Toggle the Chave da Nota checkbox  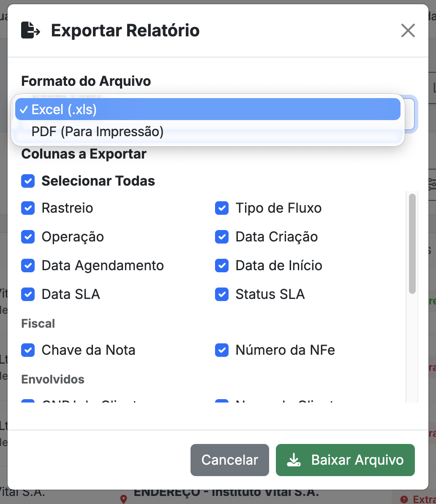coord(28,350)
